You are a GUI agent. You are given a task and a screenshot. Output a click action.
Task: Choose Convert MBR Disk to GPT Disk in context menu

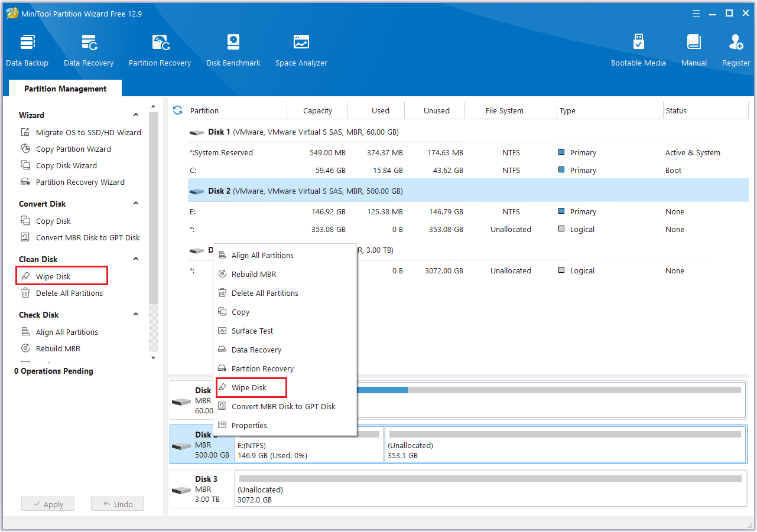pos(285,407)
